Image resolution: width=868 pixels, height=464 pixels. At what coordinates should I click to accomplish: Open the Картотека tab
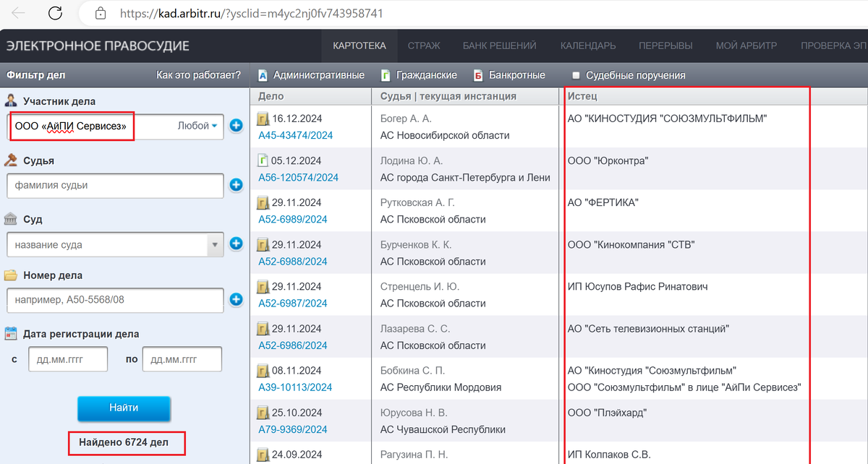pyautogui.click(x=359, y=46)
